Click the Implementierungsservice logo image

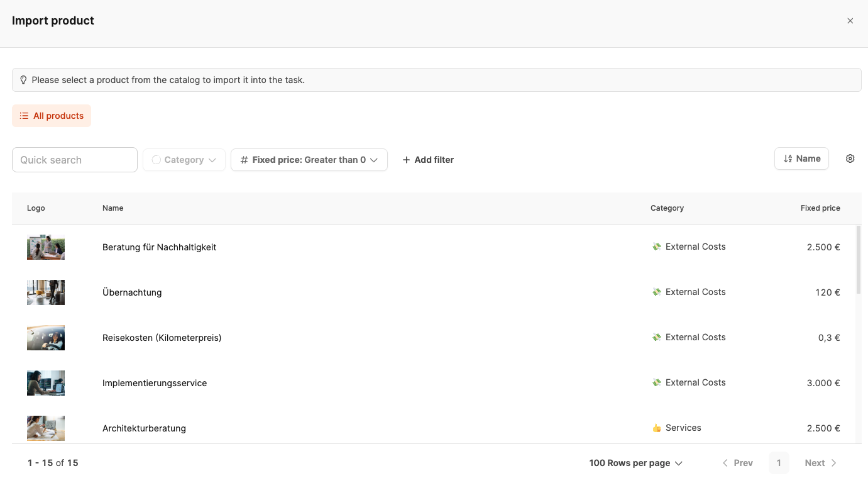46,383
